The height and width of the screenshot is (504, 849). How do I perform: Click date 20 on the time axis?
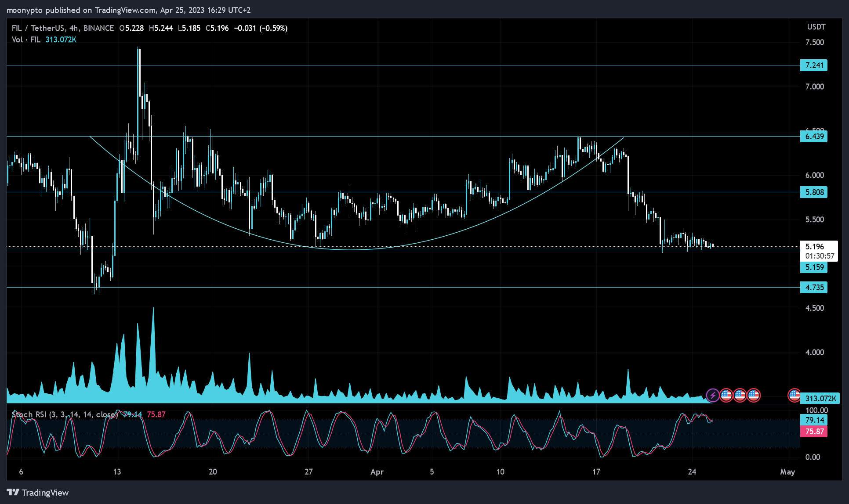[x=213, y=472]
